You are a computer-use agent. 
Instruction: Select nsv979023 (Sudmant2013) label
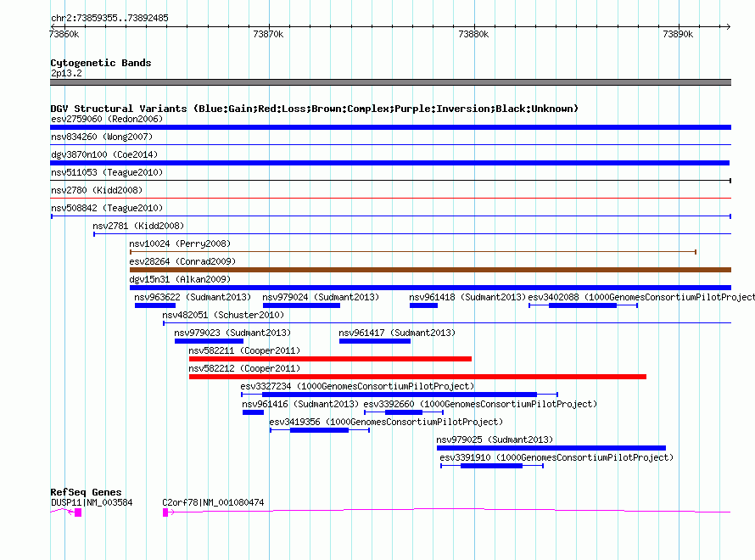(232, 333)
